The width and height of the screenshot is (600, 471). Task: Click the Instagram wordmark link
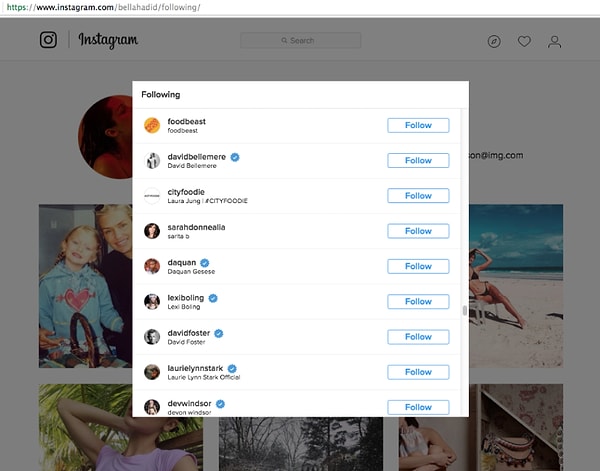pos(108,40)
